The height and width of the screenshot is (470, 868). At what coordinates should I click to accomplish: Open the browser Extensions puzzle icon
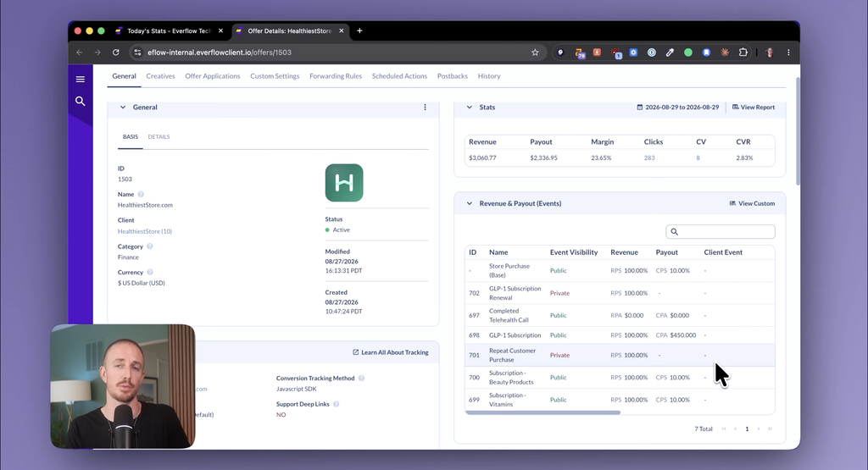coord(743,53)
